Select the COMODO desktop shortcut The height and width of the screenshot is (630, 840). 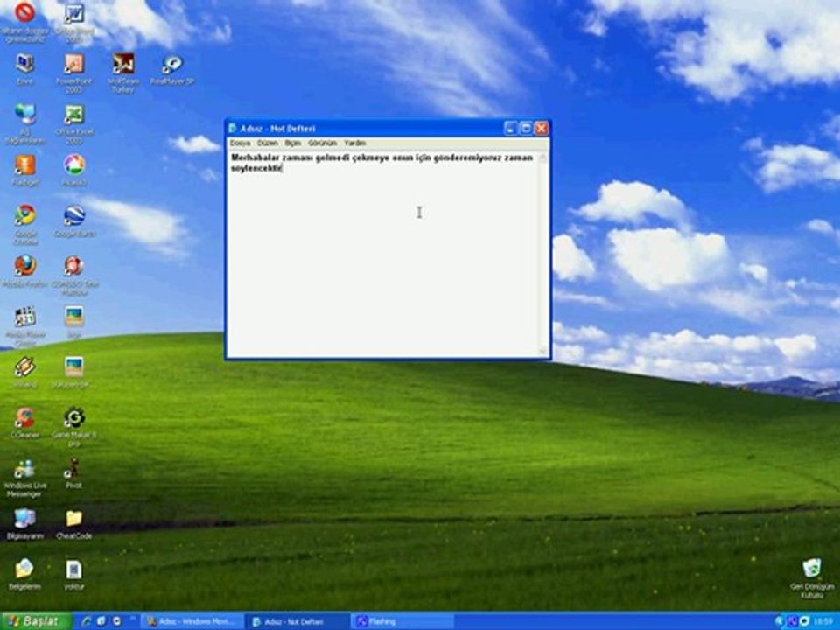[73, 275]
